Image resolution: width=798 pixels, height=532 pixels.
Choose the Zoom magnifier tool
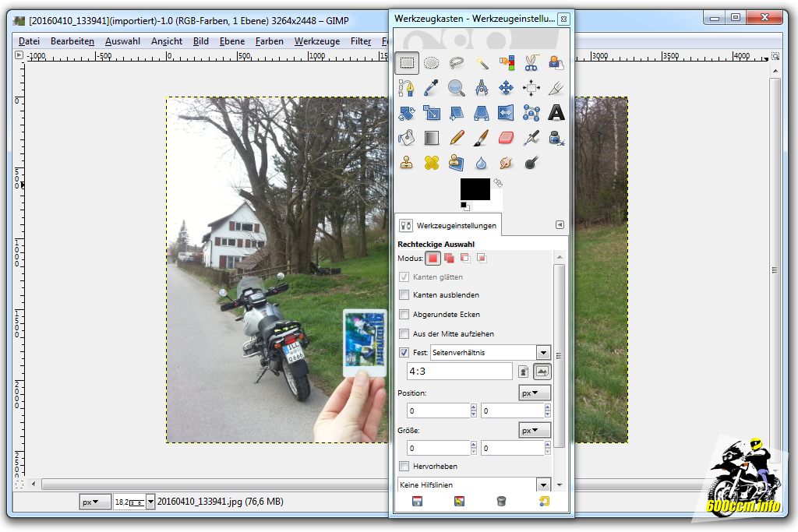coord(457,88)
